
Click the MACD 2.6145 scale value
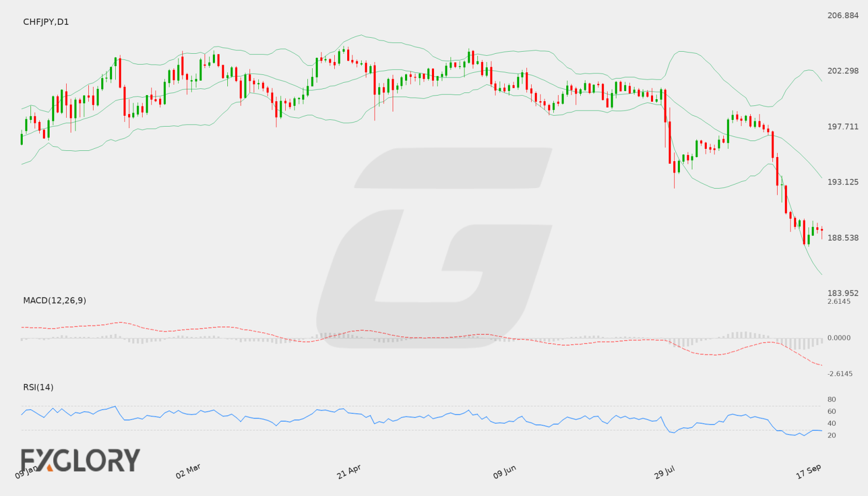click(839, 301)
